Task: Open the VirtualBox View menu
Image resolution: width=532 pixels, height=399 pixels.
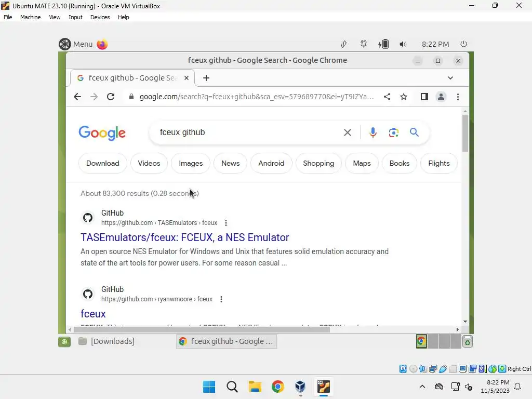Action: [55, 17]
